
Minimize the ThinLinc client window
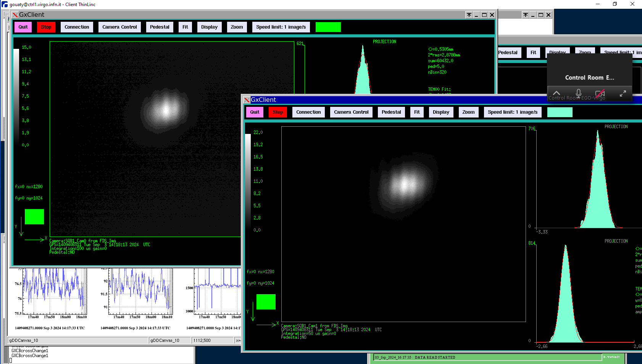[x=598, y=4]
